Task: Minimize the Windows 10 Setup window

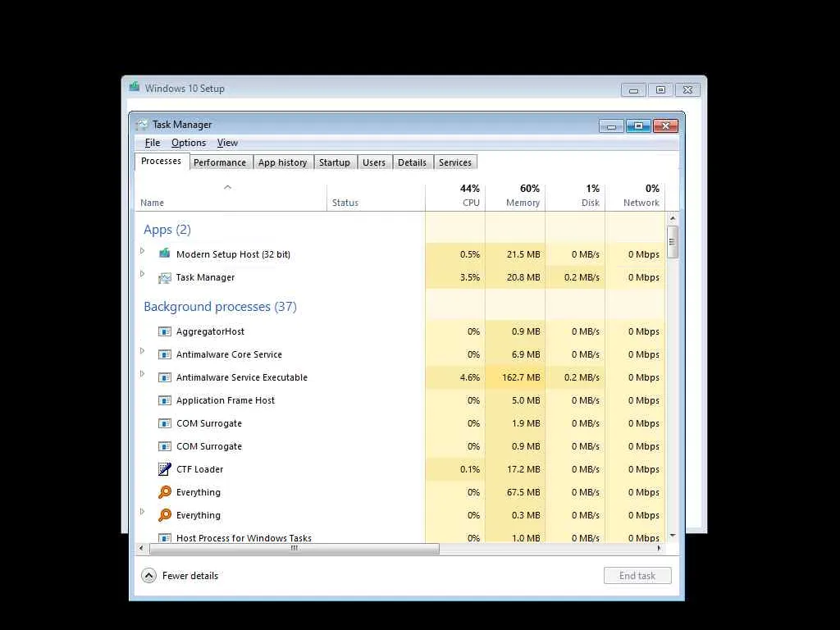Action: [x=633, y=90]
